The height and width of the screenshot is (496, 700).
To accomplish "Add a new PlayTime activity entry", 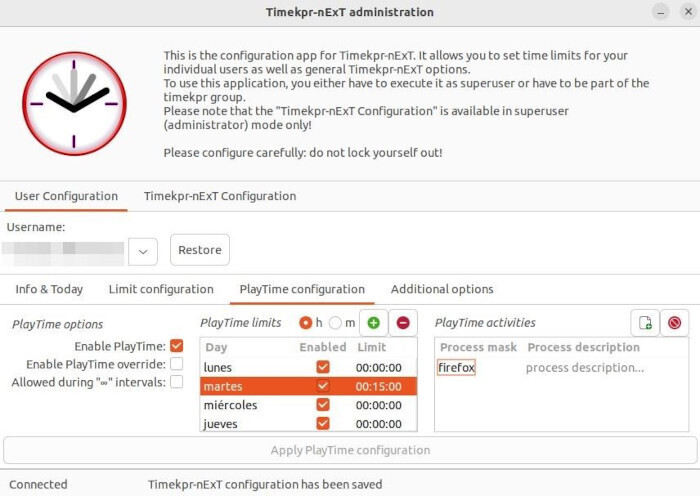I will (x=645, y=323).
